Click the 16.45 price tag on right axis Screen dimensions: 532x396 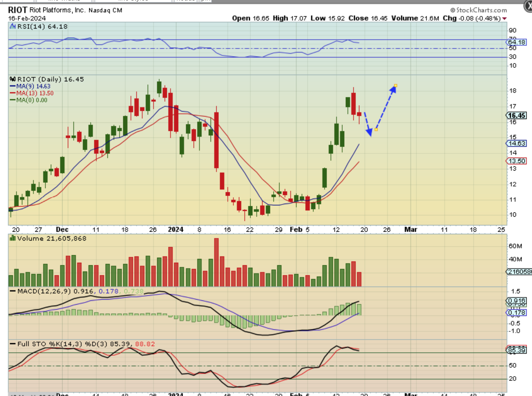(x=516, y=115)
